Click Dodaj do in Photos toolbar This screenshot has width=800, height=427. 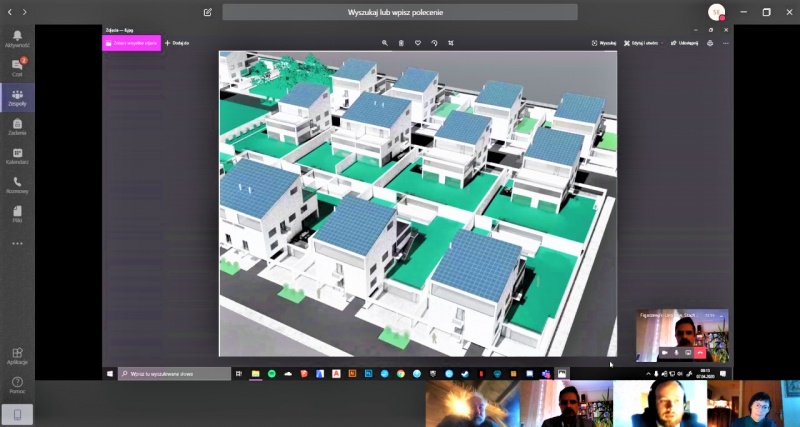coord(177,43)
